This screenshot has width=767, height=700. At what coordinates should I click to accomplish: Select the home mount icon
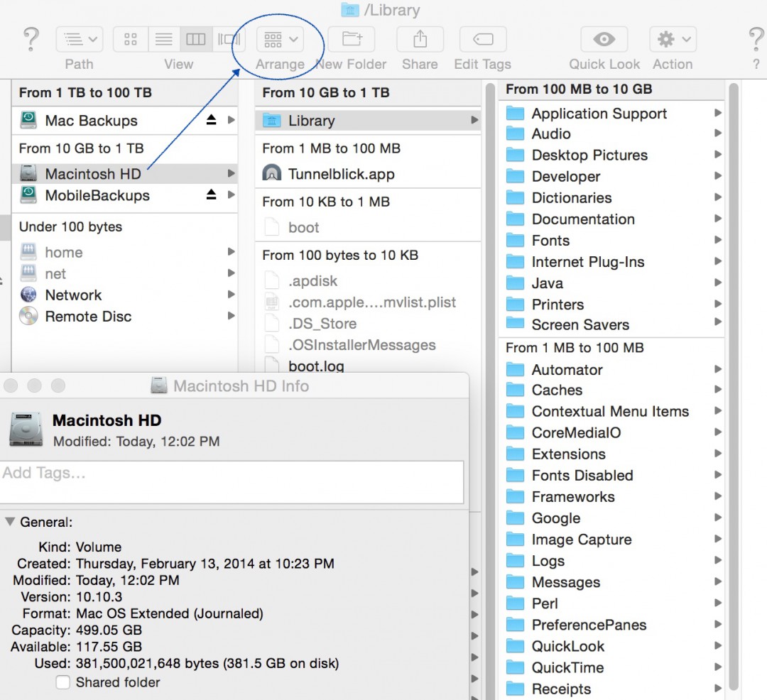tap(28, 252)
